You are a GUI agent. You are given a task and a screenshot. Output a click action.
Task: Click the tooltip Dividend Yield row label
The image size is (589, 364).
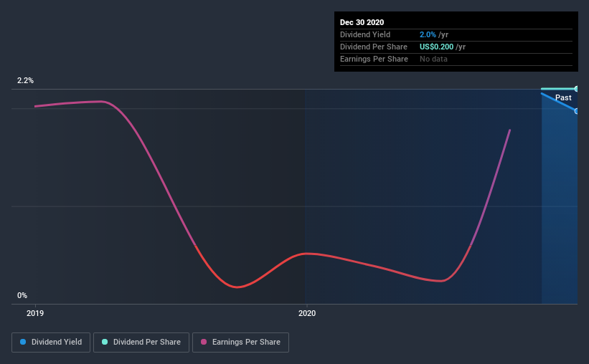(365, 34)
